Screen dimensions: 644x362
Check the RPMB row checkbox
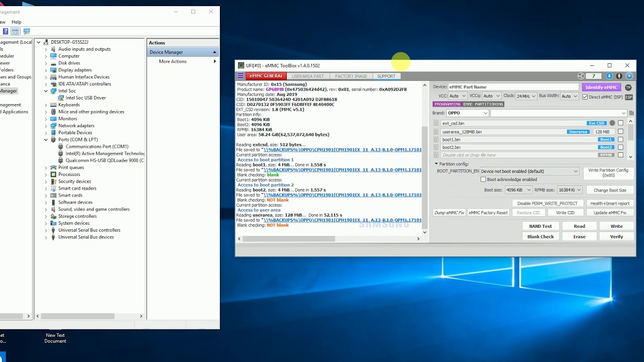(x=620, y=155)
